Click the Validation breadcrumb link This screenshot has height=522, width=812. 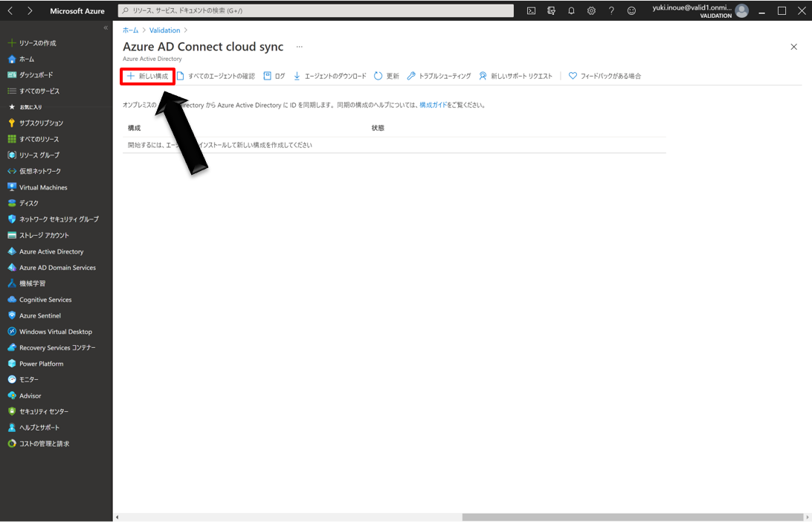pyautogui.click(x=164, y=30)
